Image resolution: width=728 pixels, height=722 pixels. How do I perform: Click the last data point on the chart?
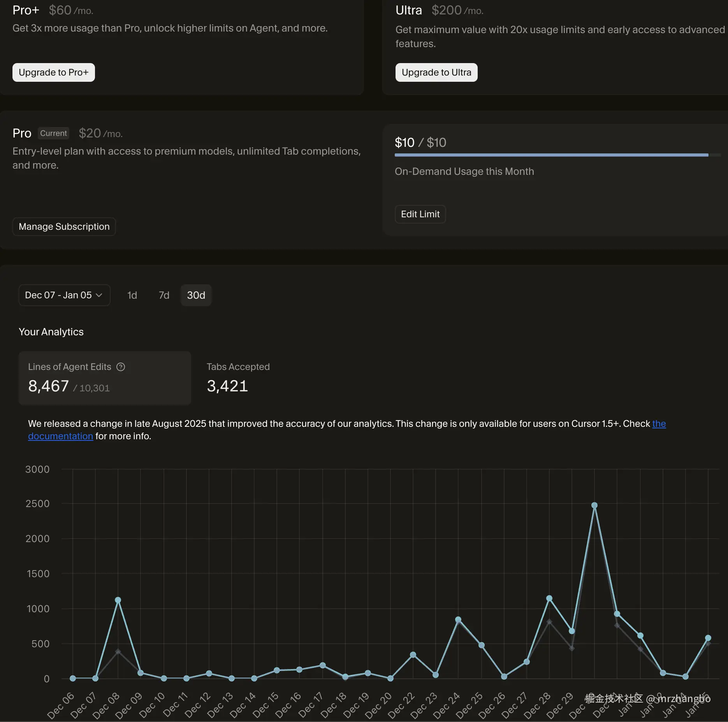click(708, 638)
